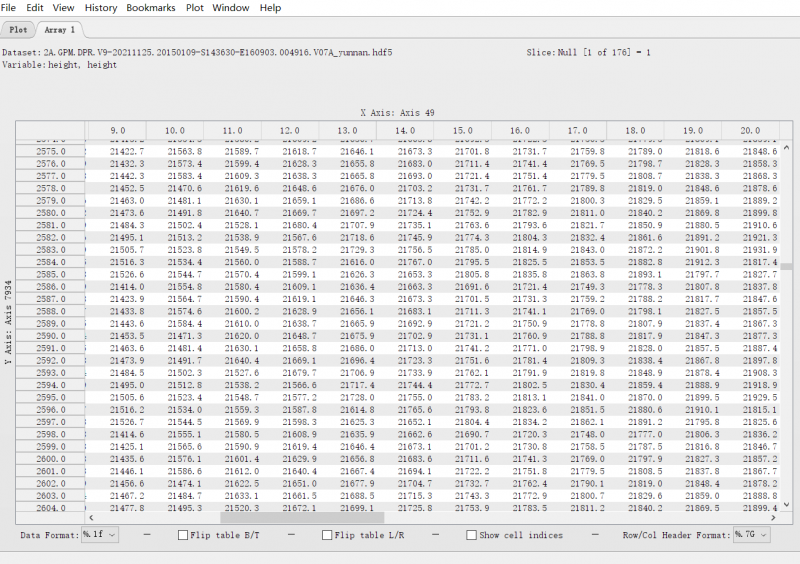This screenshot has height=564, width=800.
Task: Open the File menu
Action: coord(8,8)
